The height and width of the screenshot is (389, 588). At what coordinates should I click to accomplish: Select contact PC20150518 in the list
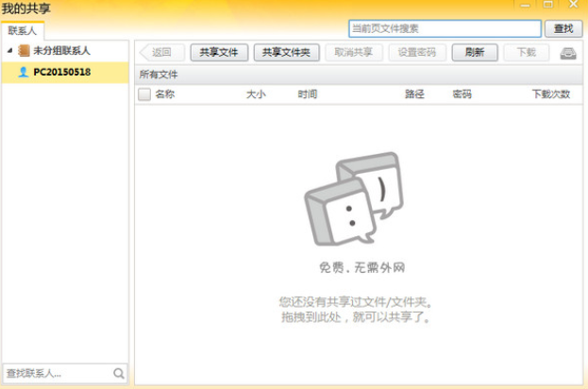pyautogui.click(x=62, y=72)
